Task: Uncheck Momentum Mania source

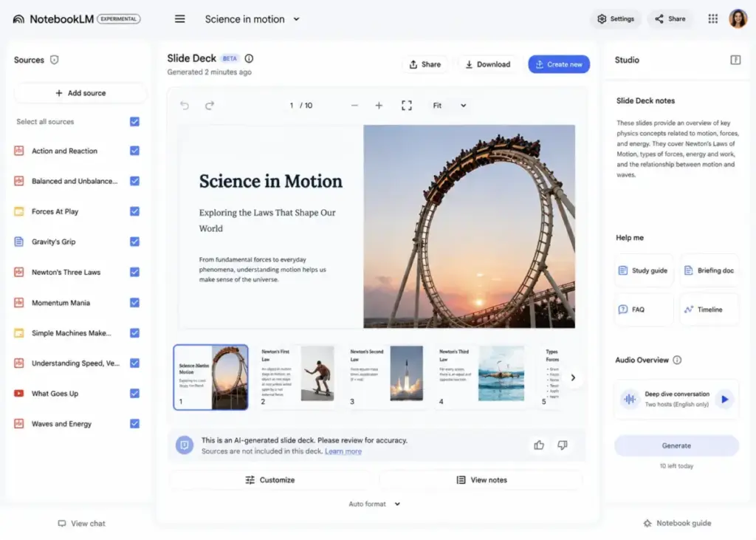Action: coord(134,303)
